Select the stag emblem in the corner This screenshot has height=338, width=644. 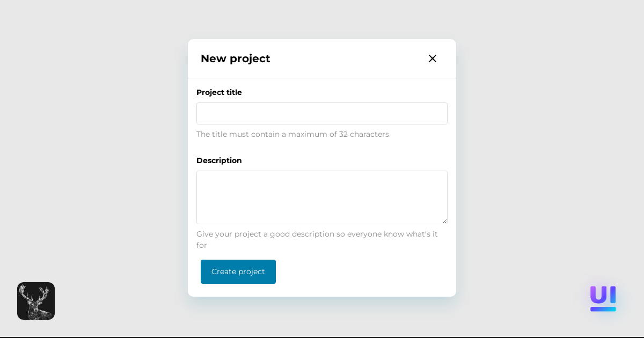(35, 301)
